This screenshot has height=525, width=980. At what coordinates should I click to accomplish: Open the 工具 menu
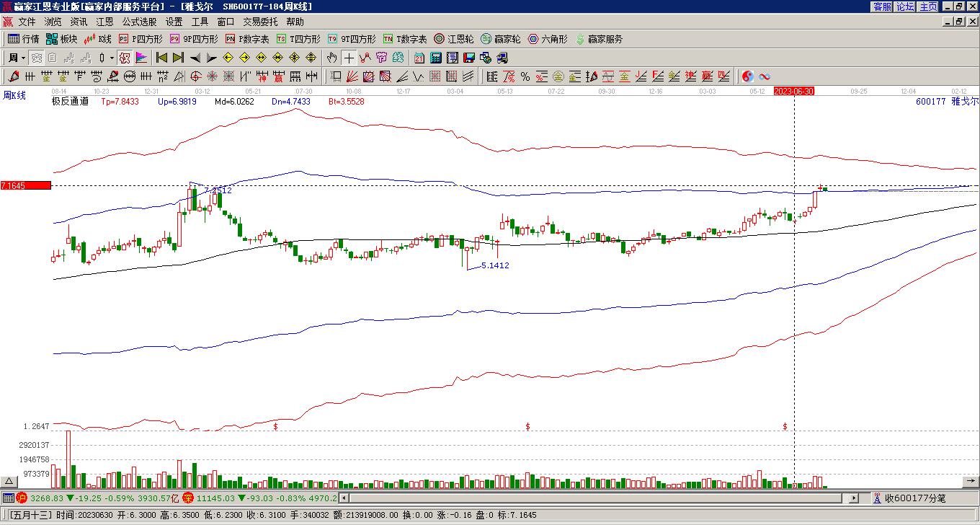point(200,22)
